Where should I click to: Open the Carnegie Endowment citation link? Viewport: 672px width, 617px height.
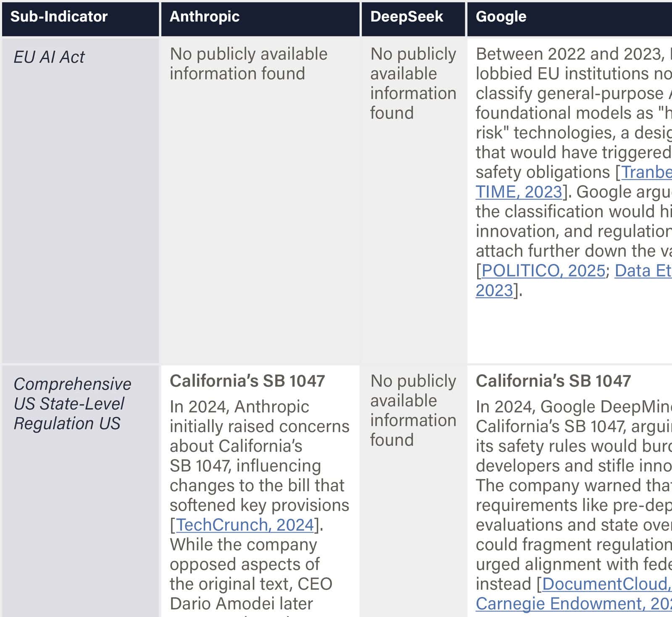[x=574, y=604]
